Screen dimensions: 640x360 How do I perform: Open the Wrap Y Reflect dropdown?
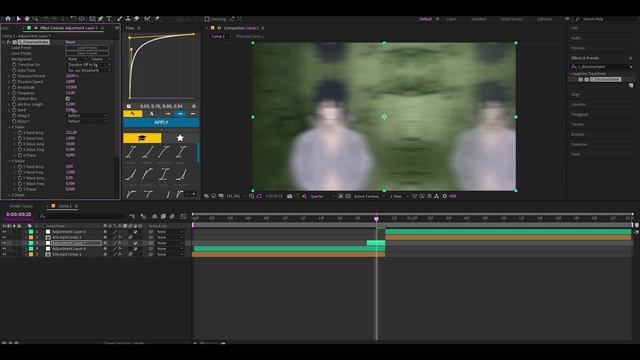pos(87,121)
